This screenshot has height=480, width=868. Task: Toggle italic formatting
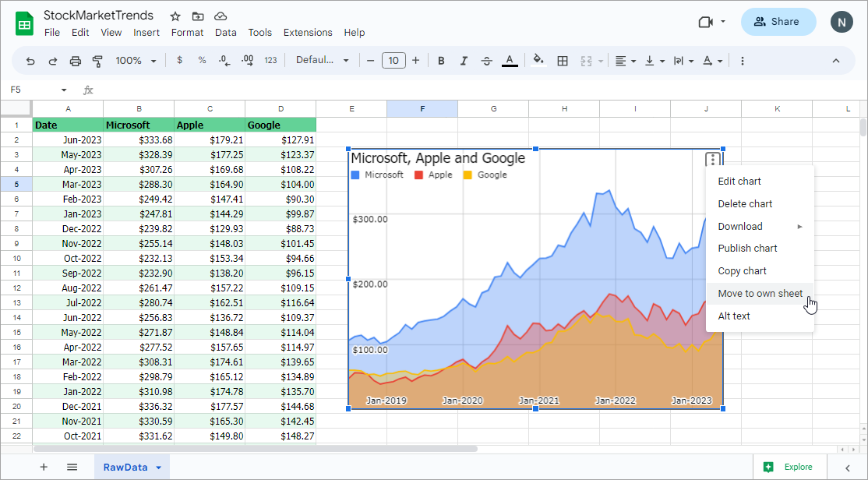click(464, 61)
